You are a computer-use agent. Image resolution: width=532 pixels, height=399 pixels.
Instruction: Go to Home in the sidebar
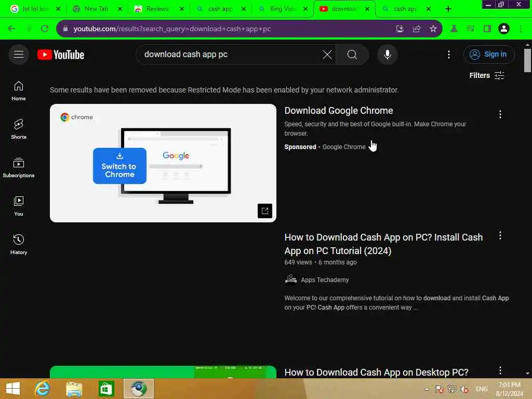(19, 91)
